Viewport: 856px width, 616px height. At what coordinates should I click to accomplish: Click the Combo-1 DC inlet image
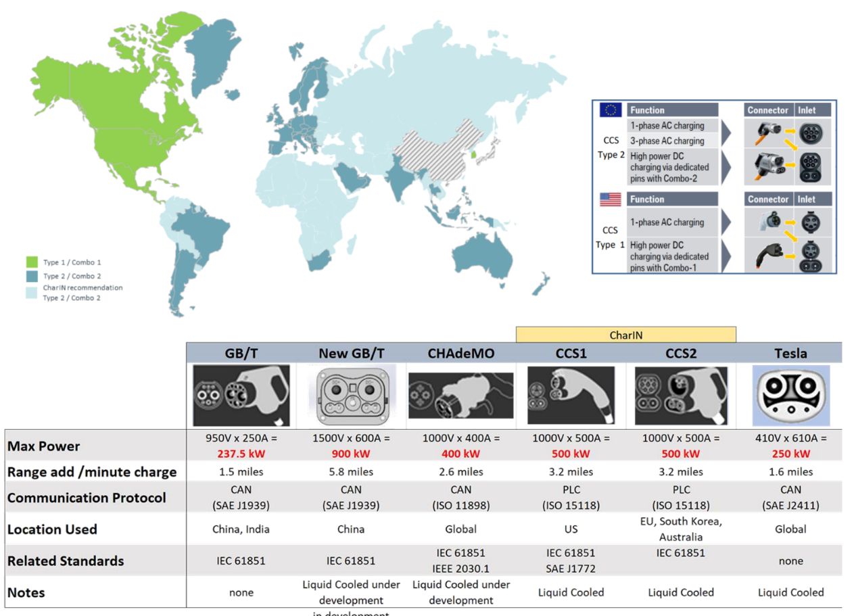(810, 256)
